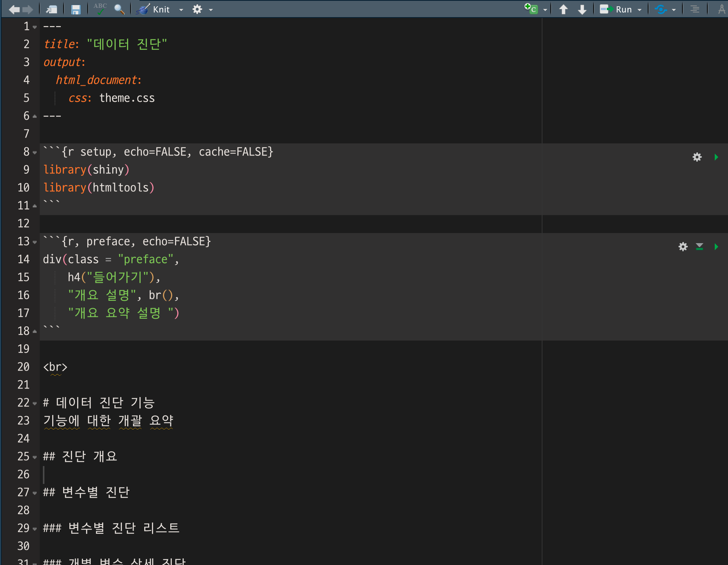Viewport: 728px width, 565px height.
Task: Collapse setup chunk fold at line 8
Action: (35, 153)
